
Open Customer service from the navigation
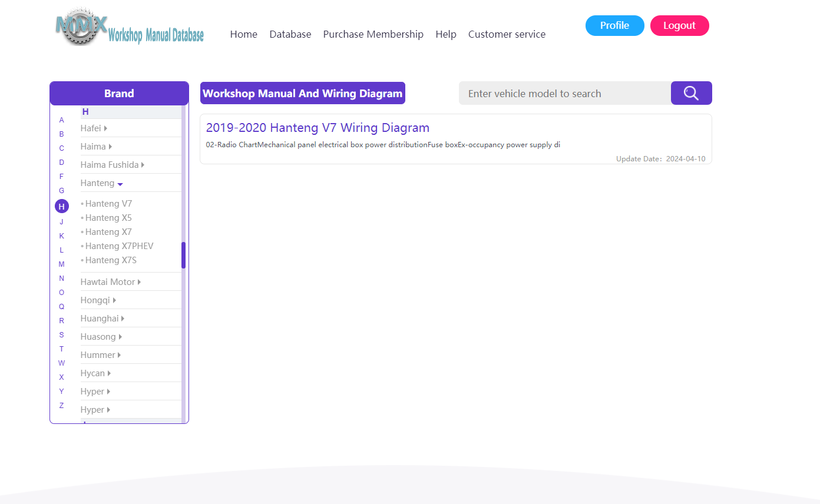pyautogui.click(x=507, y=34)
